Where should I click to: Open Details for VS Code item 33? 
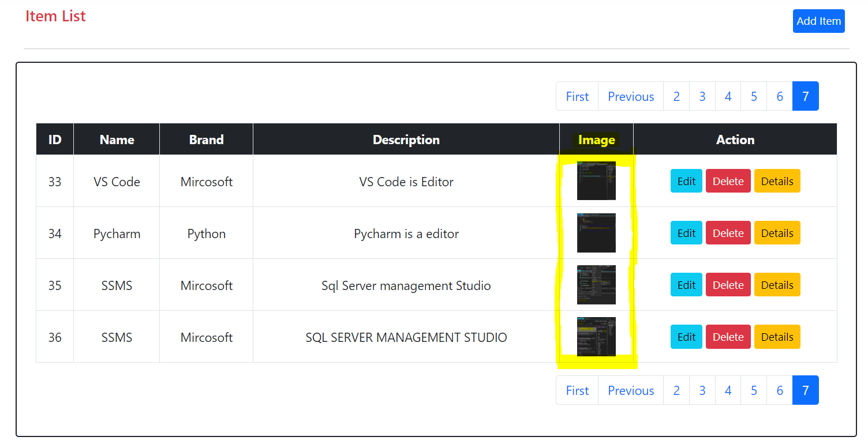[x=777, y=181]
